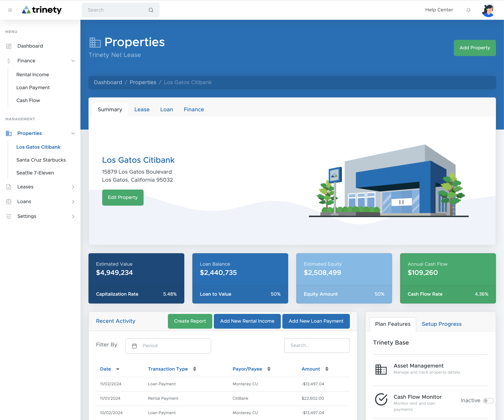Collapse the Finance section chevron
The image size is (504, 420).
(x=73, y=61)
